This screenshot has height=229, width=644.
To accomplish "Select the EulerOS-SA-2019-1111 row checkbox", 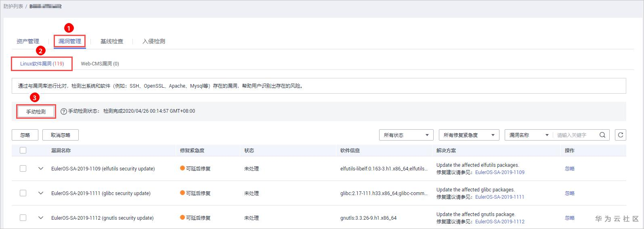I will click(x=23, y=193).
